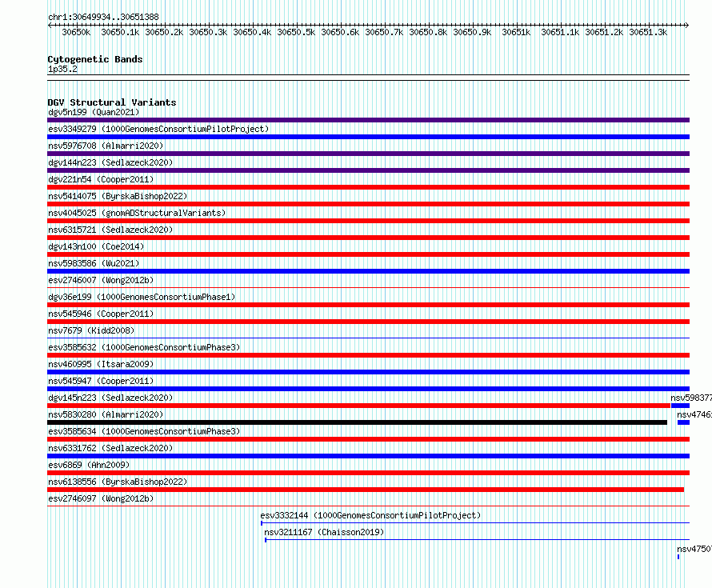
Task: Open dgv143n100 (Coe2014) variant label
Action: 96,246
